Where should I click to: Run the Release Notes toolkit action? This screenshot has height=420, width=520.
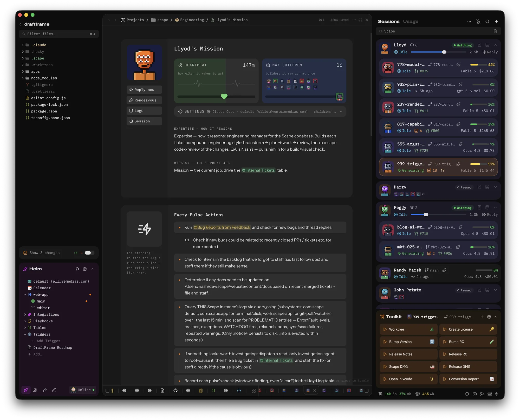408,354
